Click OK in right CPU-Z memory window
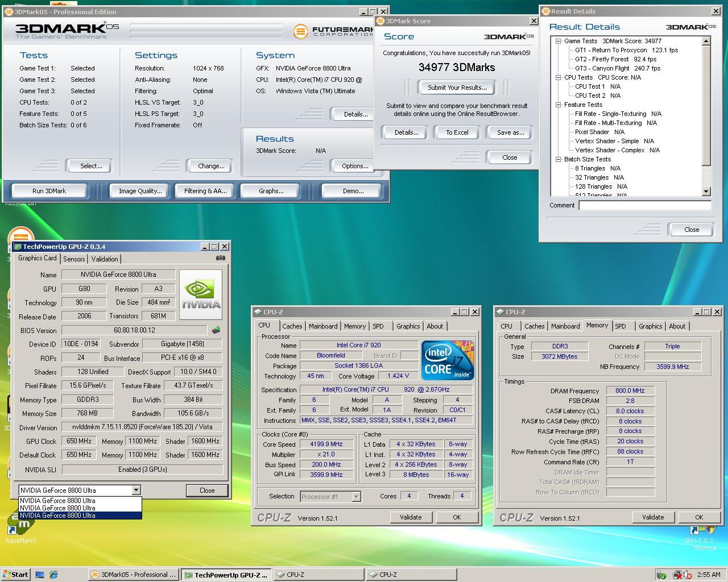 point(699,517)
